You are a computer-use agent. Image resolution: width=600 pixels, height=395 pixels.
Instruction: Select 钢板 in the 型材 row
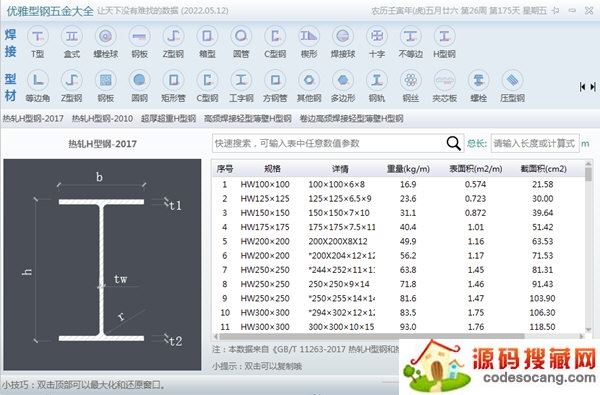pyautogui.click(x=106, y=80)
